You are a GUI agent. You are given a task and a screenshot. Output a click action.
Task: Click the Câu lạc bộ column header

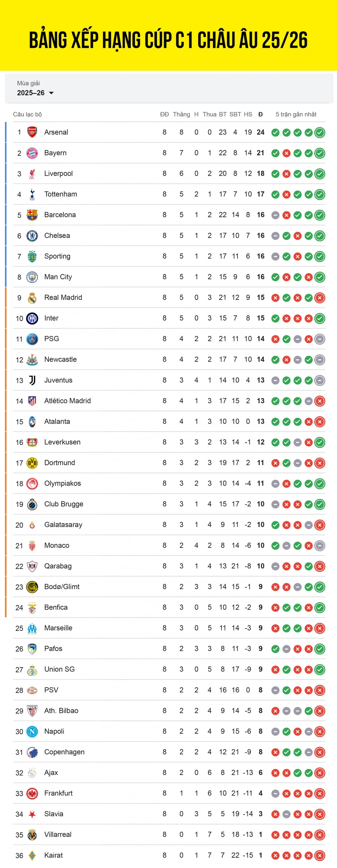coord(27,114)
